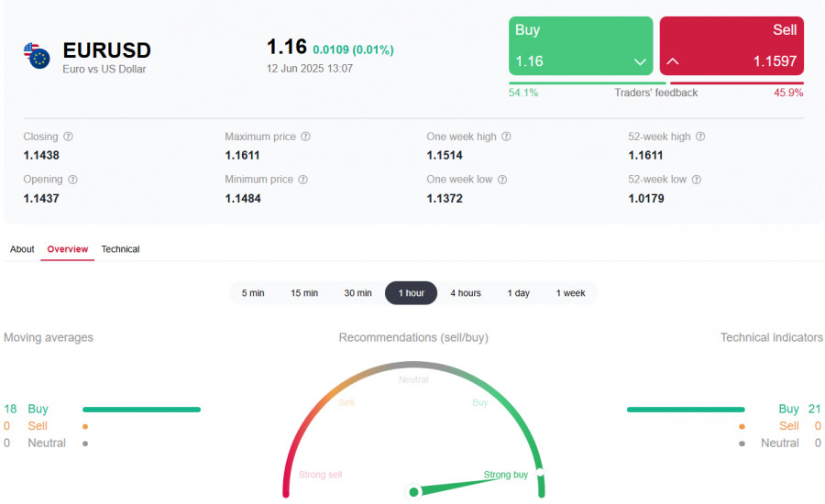Click the Technical indicators heading
The height and width of the screenshot is (504, 825).
(x=771, y=337)
